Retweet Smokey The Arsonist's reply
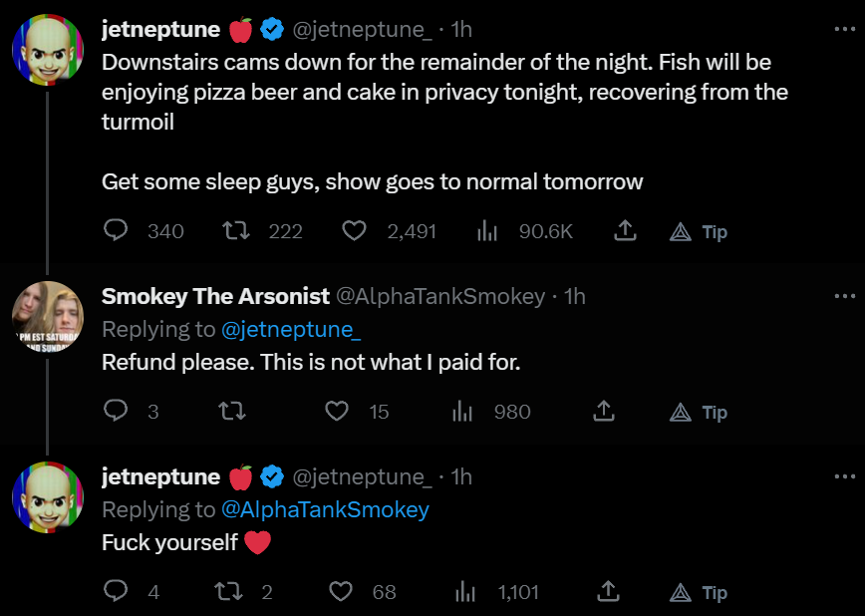Screen dimensions: 865x616 pyautogui.click(x=231, y=412)
